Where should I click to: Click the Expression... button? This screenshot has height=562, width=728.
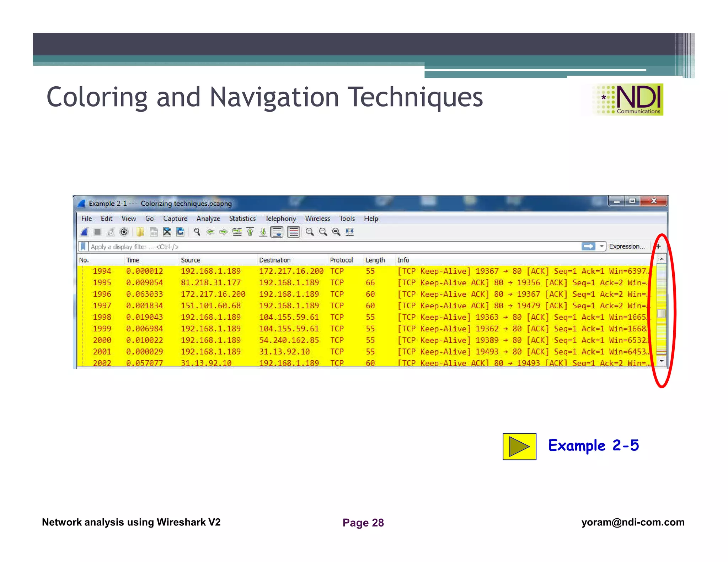point(627,246)
